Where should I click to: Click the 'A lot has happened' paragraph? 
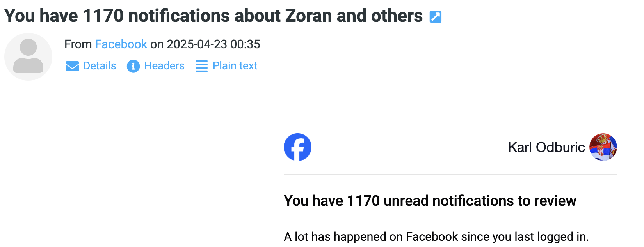(x=436, y=236)
